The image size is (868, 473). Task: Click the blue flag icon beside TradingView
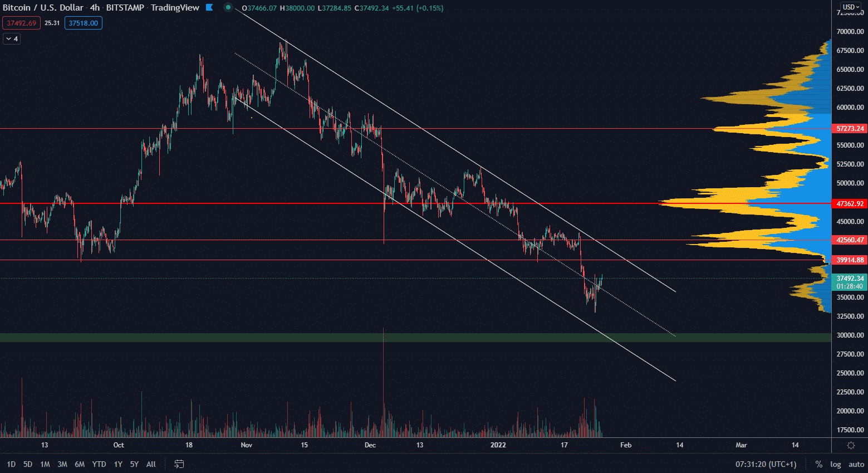coord(209,8)
